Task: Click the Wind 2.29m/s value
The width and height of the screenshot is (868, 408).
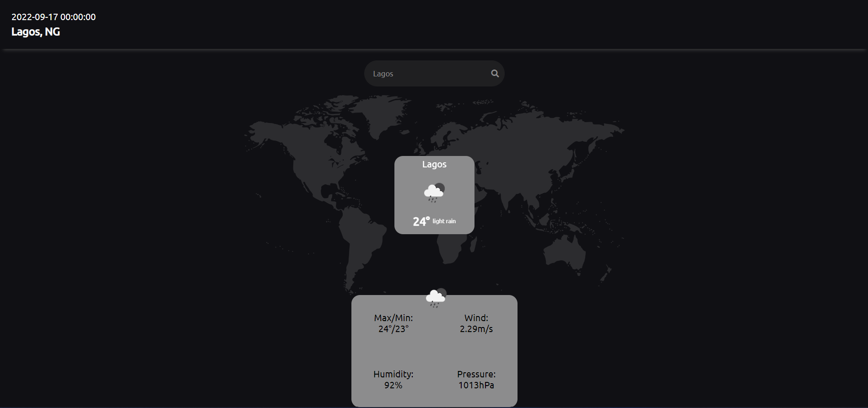Action: [476, 329]
